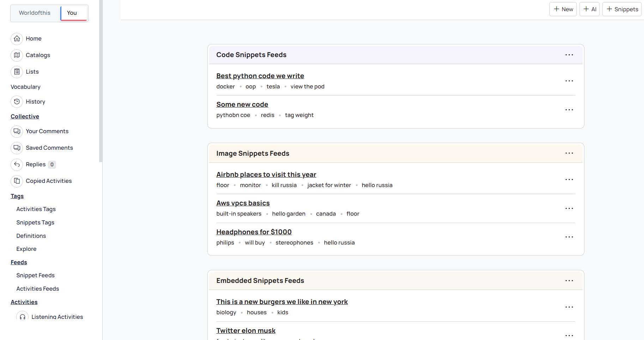Open Collective section link
Viewport: 644px width, 340px height.
pos(25,117)
